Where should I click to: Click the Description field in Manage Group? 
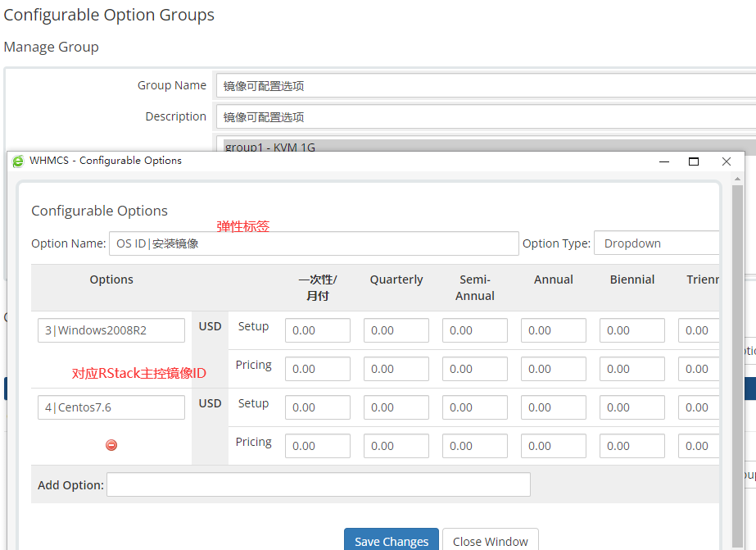486,116
